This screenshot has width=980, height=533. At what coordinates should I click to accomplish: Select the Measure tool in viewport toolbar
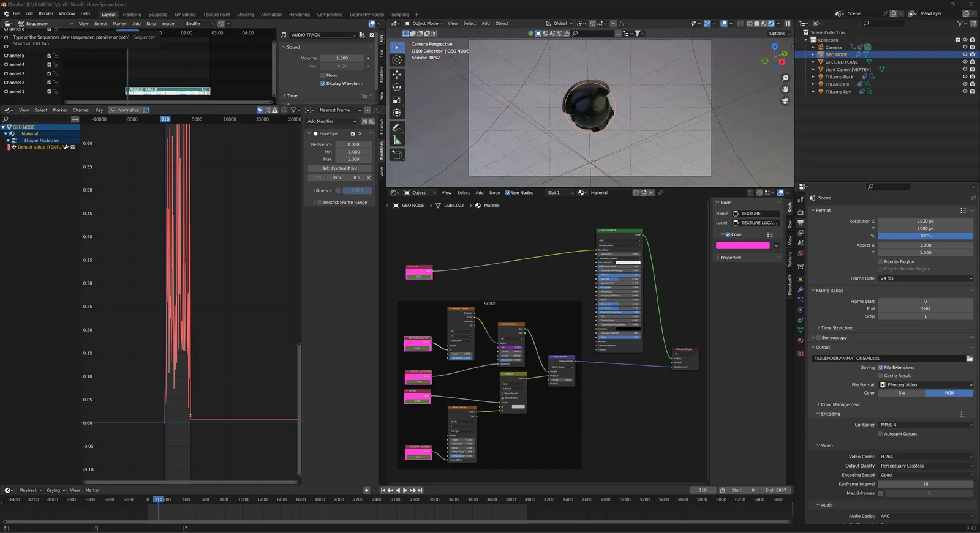tap(397, 141)
